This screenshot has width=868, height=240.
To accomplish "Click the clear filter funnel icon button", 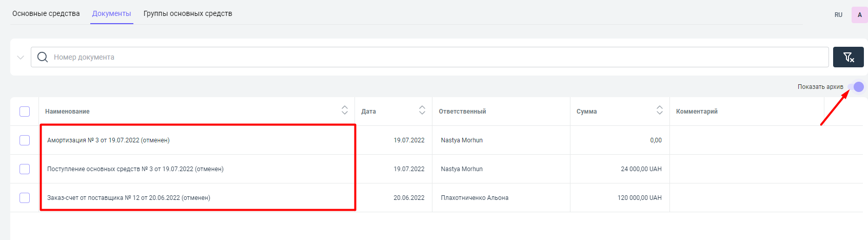I will pos(848,57).
